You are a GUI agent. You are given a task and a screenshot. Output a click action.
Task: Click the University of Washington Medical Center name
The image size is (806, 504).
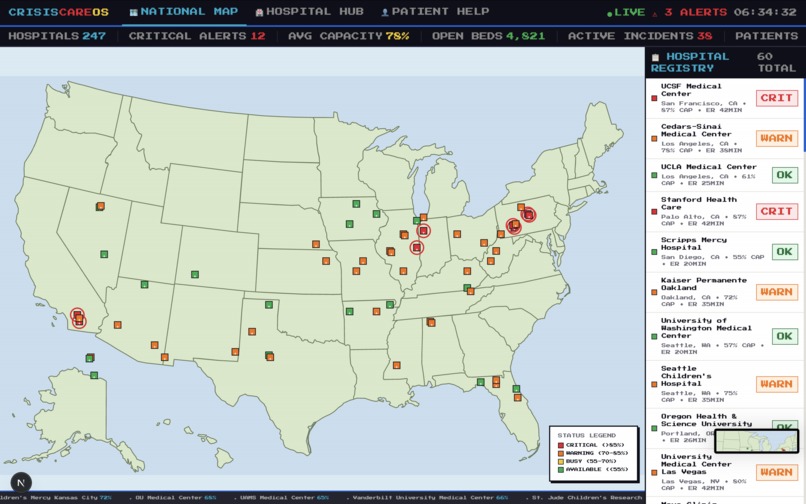(x=706, y=328)
